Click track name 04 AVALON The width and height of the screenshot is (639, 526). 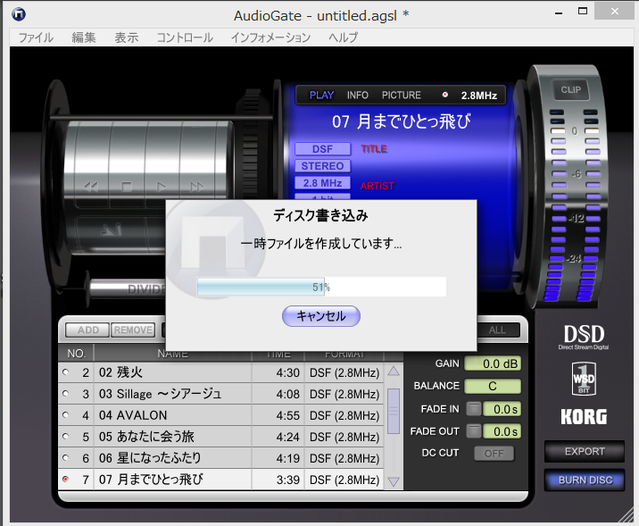click(x=133, y=415)
